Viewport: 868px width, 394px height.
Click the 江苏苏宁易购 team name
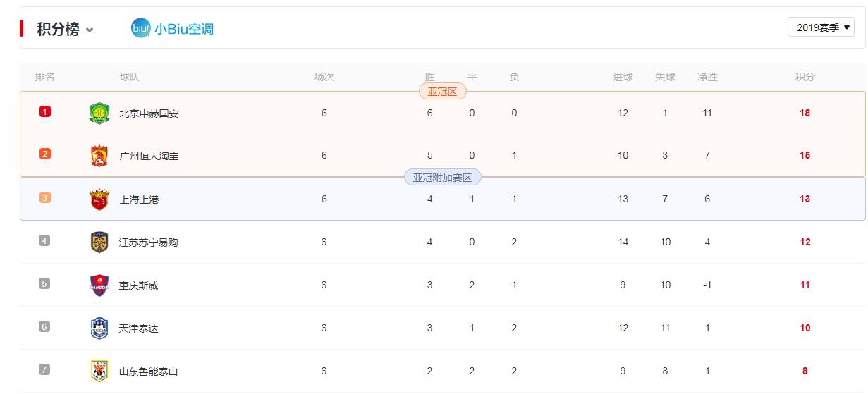point(148,242)
